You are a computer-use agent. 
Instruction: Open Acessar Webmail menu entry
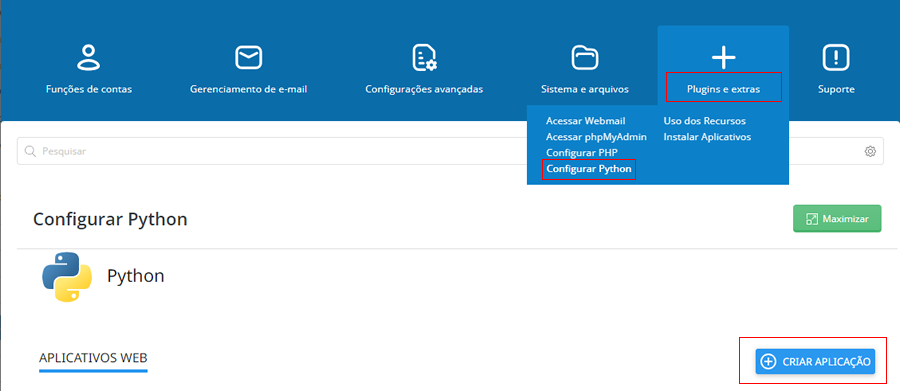(x=585, y=121)
